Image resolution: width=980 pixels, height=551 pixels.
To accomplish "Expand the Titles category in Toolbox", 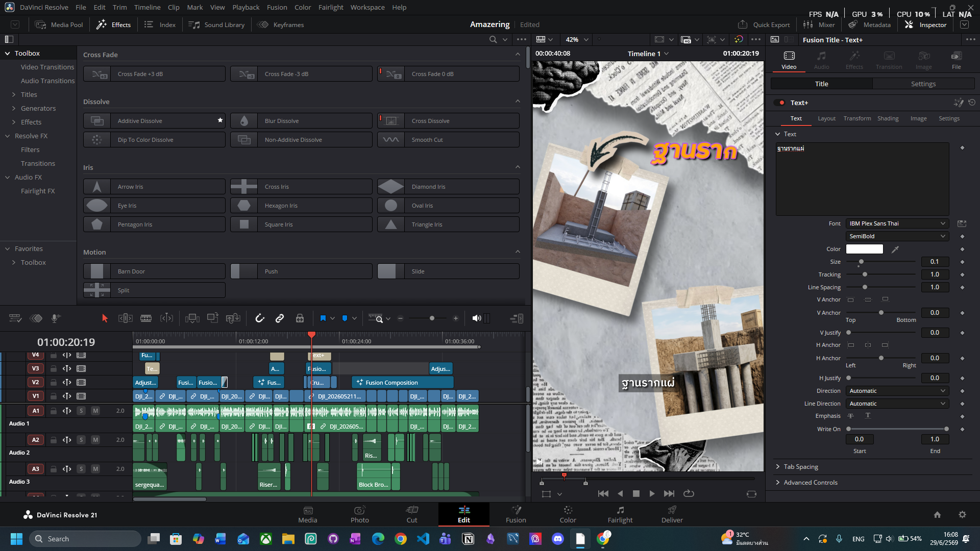I will [29, 94].
